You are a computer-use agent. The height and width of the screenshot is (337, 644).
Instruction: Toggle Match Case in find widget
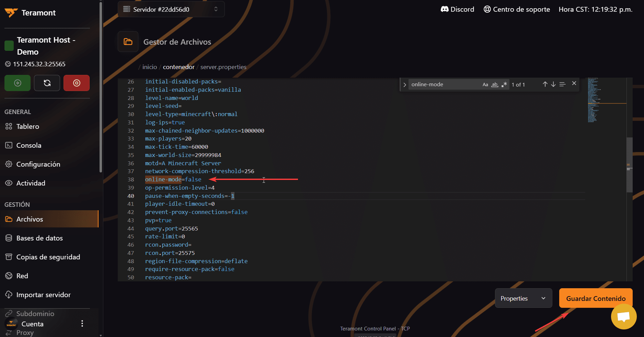pos(485,85)
